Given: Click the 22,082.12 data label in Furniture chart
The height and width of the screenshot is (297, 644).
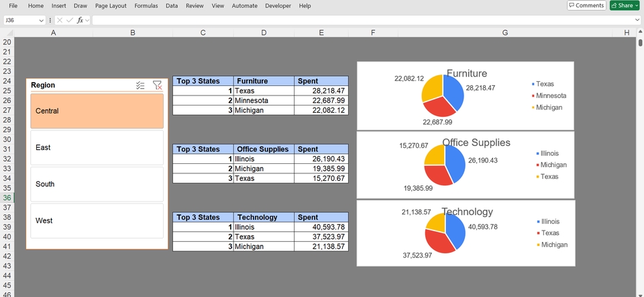Looking at the screenshot, I should tap(409, 79).
